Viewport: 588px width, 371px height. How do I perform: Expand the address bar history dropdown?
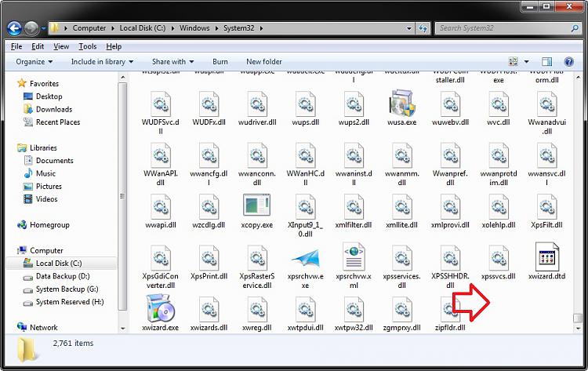tap(409, 28)
